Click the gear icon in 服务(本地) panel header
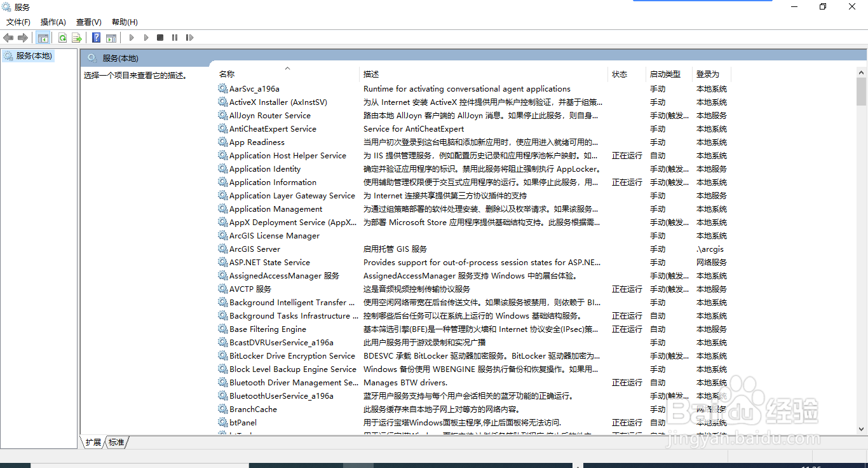868x468 pixels. tap(92, 58)
